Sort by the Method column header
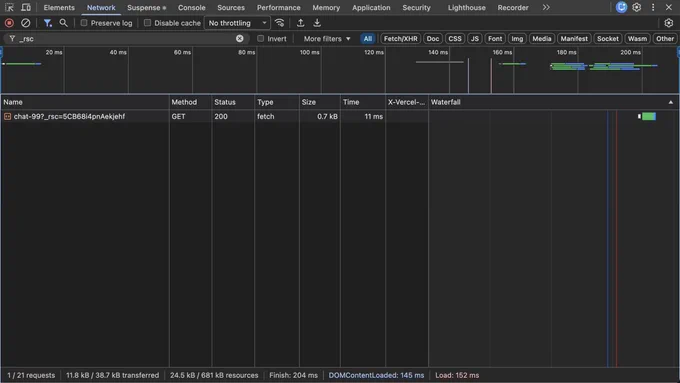 coord(190,102)
